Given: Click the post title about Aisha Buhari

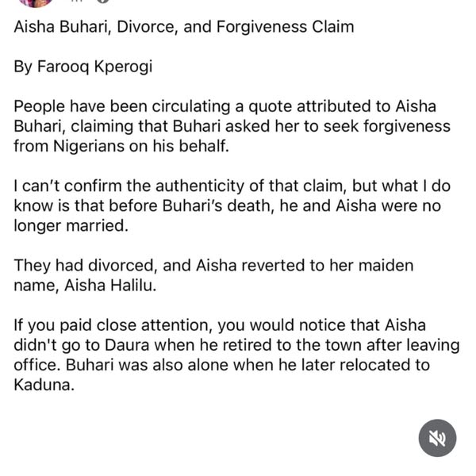Looking at the screenshot, I should (x=184, y=27).
